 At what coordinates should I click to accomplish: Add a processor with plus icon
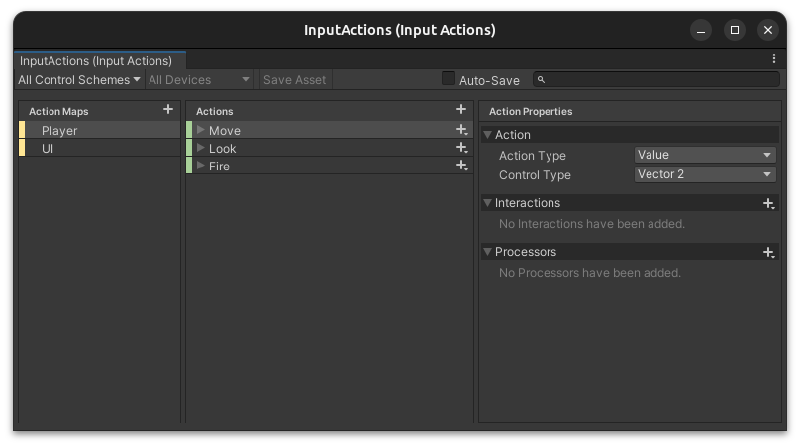pos(769,253)
